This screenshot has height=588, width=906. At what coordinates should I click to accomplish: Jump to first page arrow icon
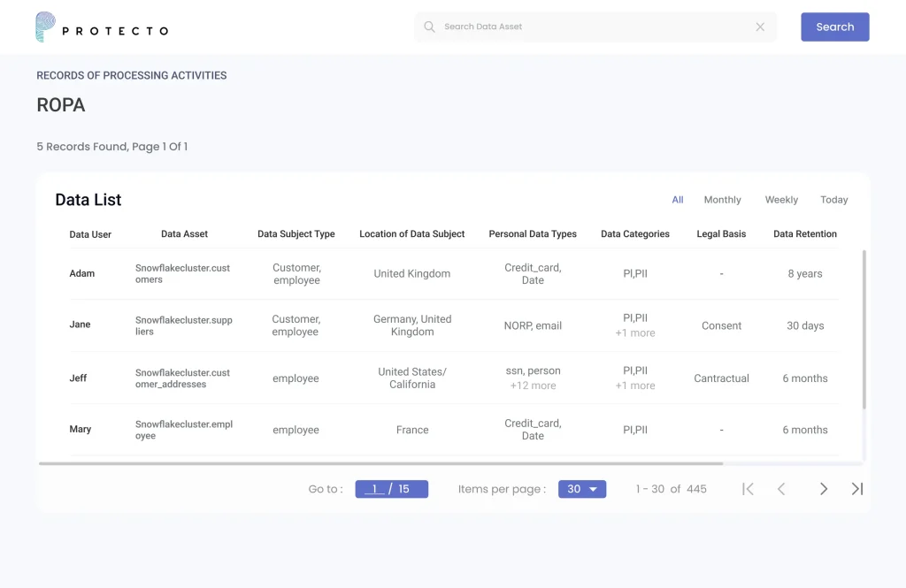[x=748, y=489]
